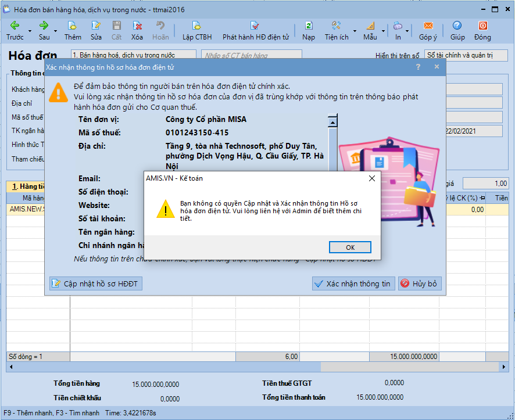This screenshot has width=515, height=420.
Task: Open the Mẫu template dropdown
Action: (x=383, y=31)
